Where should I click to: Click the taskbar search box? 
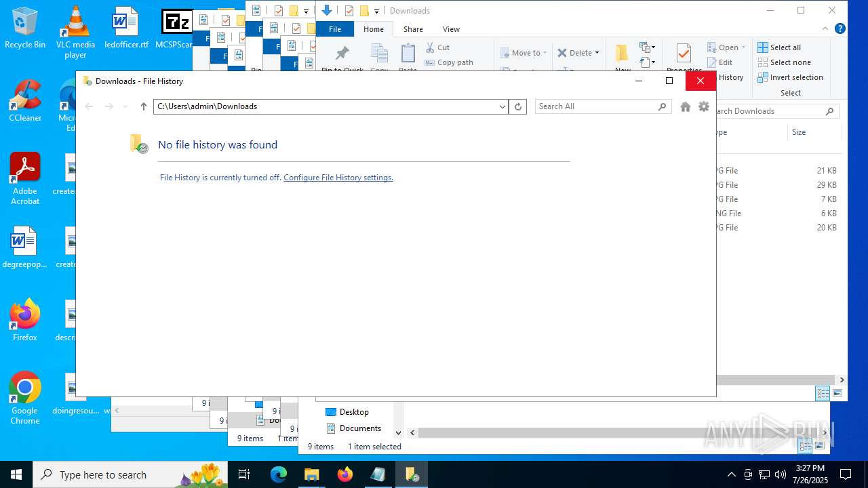(130, 474)
